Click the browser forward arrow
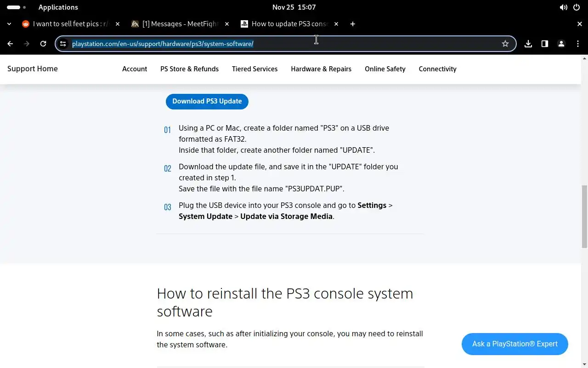 click(27, 44)
